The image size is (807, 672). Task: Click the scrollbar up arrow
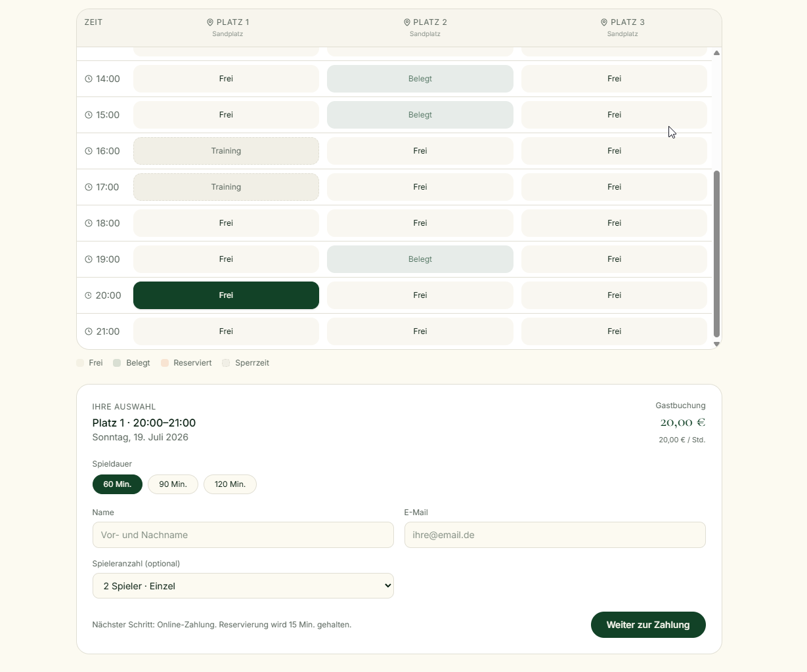[x=716, y=52]
